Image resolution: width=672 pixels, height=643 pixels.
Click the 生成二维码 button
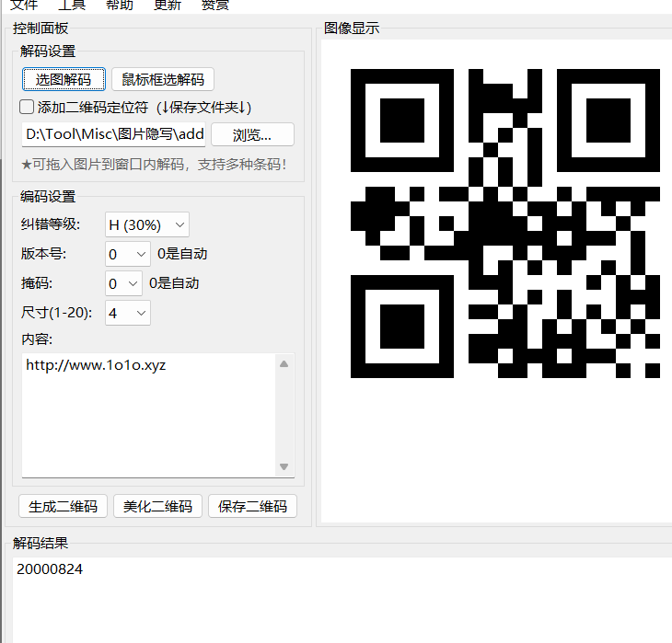pos(64,506)
